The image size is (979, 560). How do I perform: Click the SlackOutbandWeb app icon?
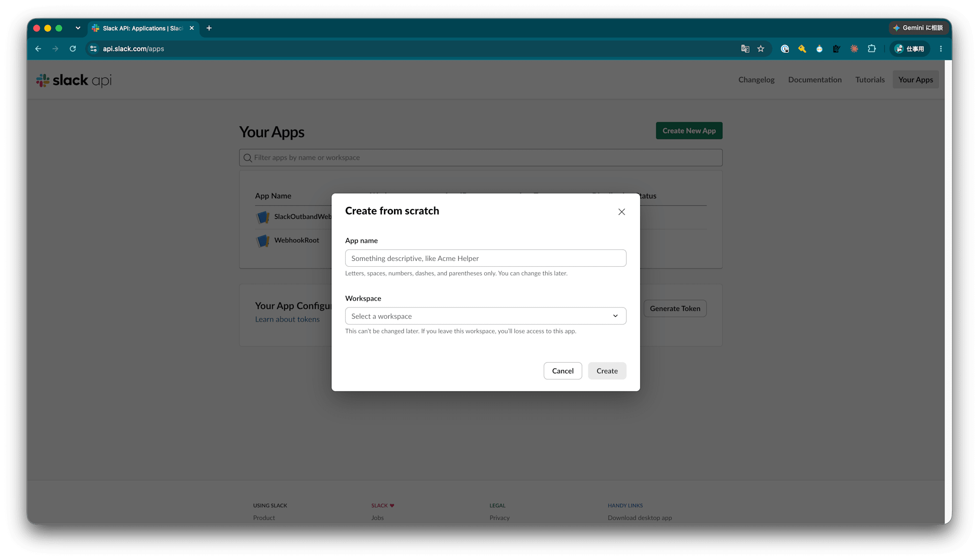tap(263, 217)
